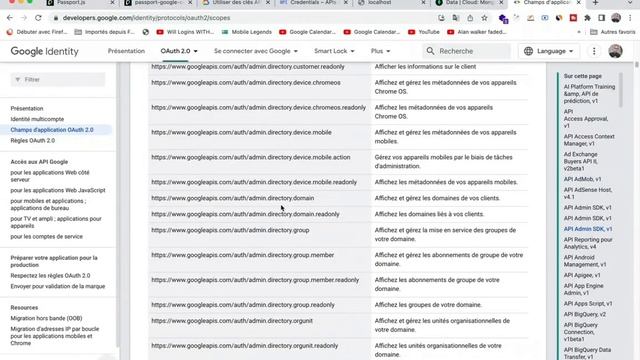The height and width of the screenshot is (360, 640).
Task: Click the side panel toolbar icon
Action: [x=602, y=18]
